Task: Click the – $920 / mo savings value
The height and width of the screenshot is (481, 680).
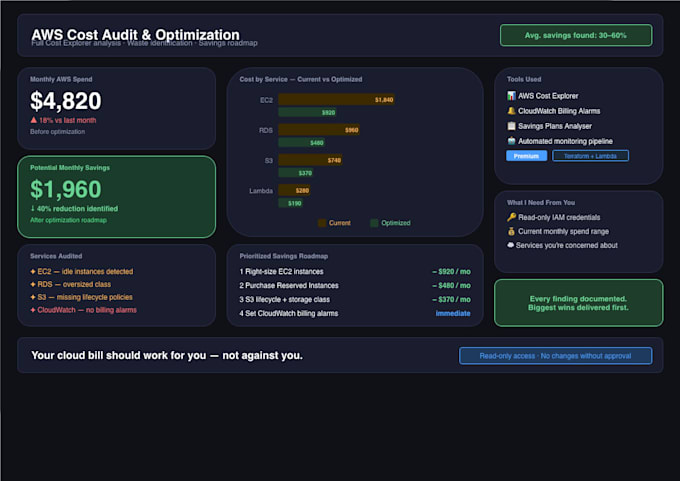Action: coord(451,272)
